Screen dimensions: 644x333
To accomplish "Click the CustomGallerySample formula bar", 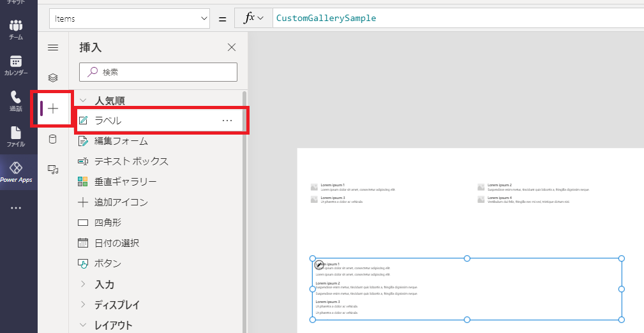I will point(458,18).
